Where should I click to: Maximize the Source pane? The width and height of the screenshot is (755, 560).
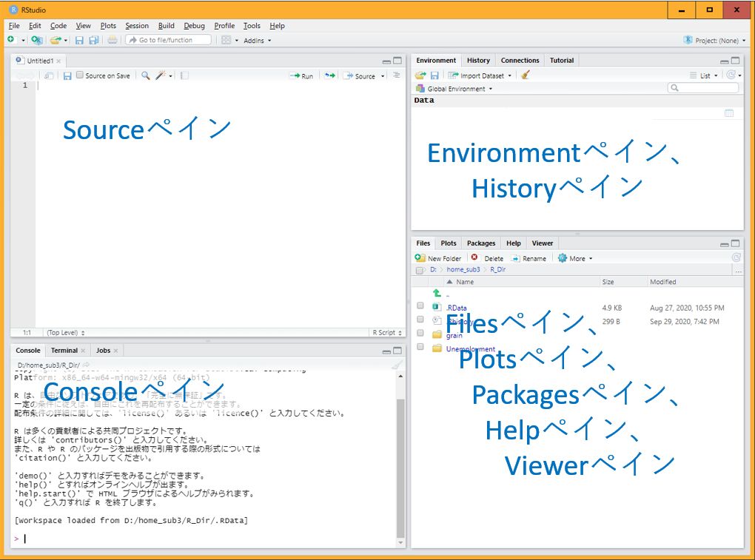[397, 61]
